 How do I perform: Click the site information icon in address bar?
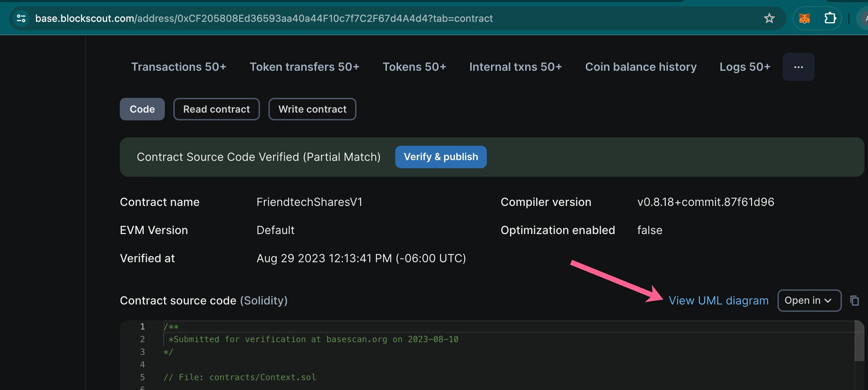click(21, 18)
